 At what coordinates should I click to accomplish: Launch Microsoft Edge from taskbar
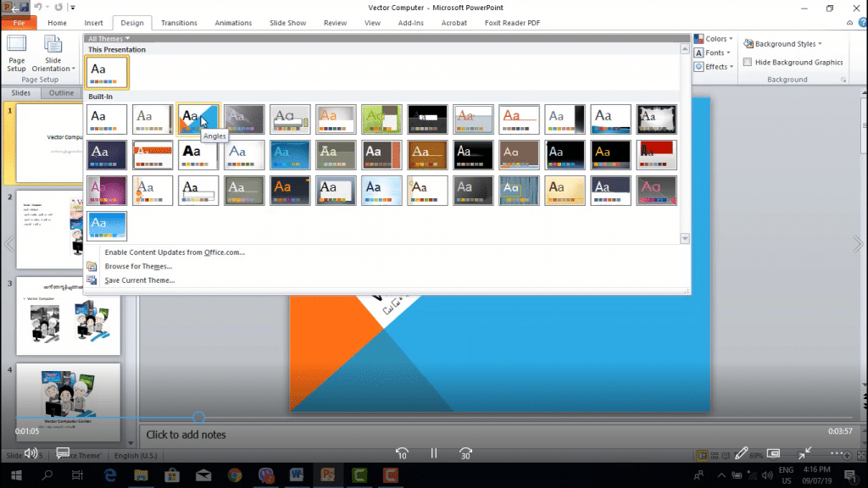point(109,475)
